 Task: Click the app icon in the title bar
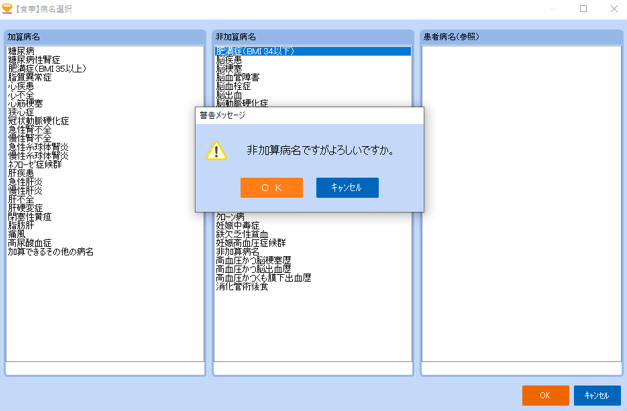tap(7, 8)
